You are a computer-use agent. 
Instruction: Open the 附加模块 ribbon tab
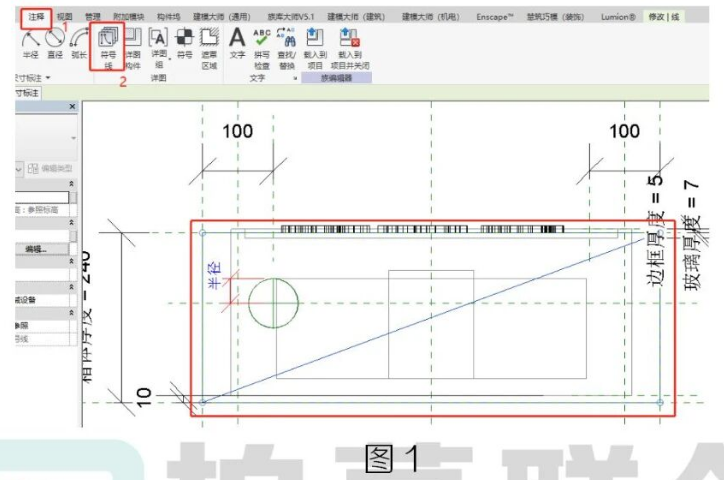point(129,17)
